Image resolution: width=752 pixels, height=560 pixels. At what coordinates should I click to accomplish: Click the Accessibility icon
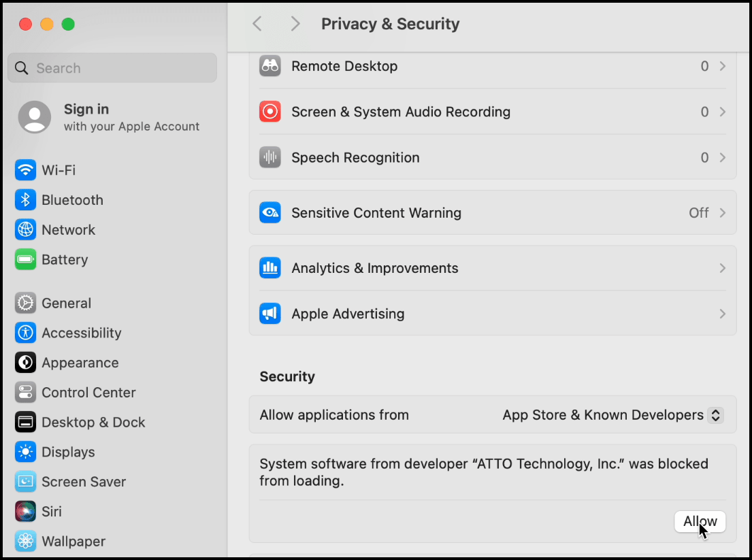click(x=25, y=333)
